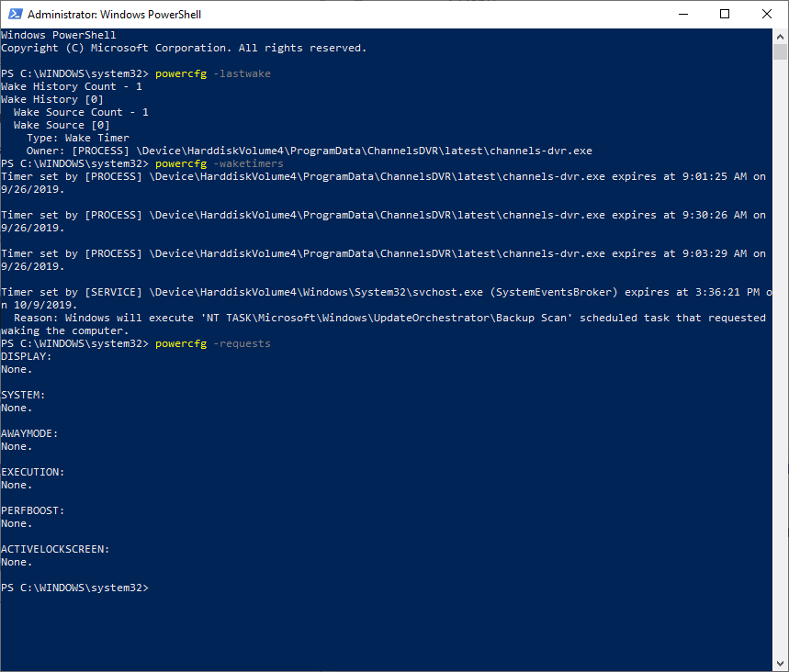The image size is (789, 672).
Task: Click the 'DISPLAY:' heading in output
Action: 27,356
